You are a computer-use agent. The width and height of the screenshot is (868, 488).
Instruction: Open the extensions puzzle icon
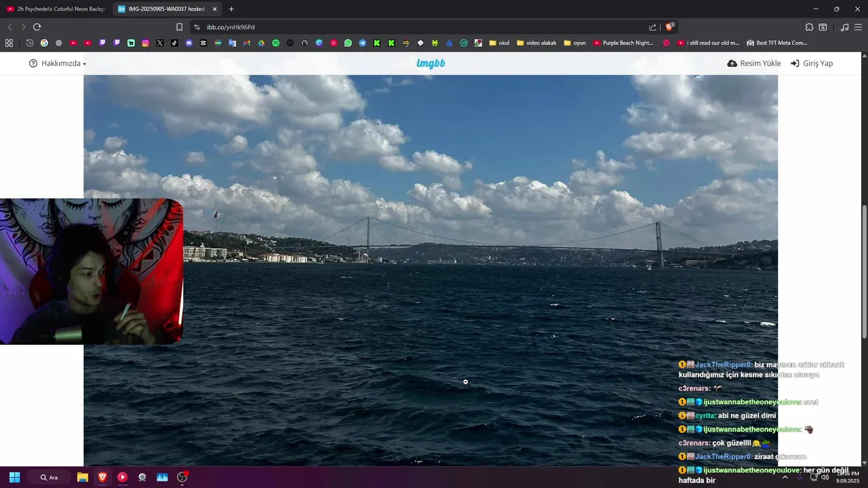tap(809, 27)
